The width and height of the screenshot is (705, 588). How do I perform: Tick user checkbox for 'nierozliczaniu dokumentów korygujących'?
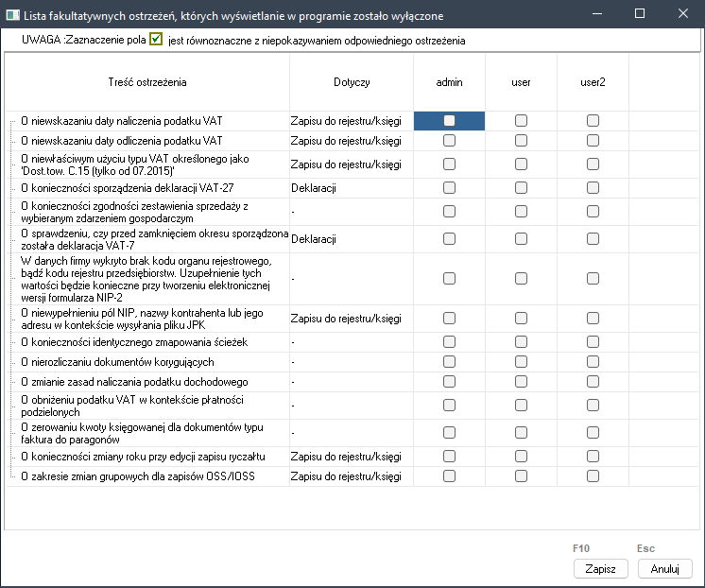tap(521, 362)
